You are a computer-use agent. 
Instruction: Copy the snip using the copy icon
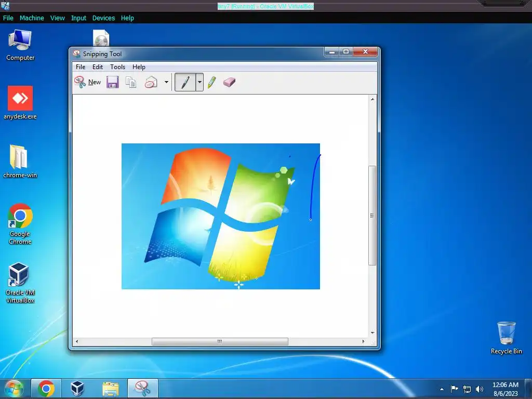131,82
